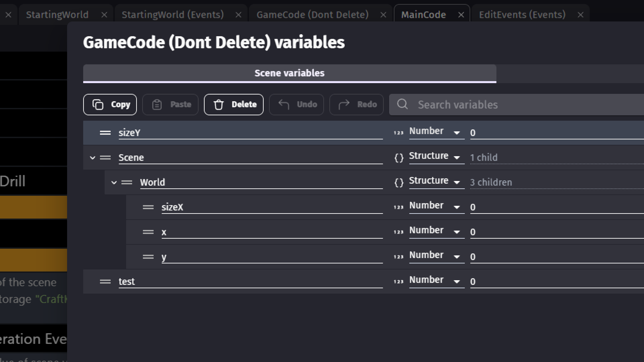Switch to StartingWorld (Events) tab
Image resolution: width=644 pixels, height=362 pixels.
click(172, 15)
